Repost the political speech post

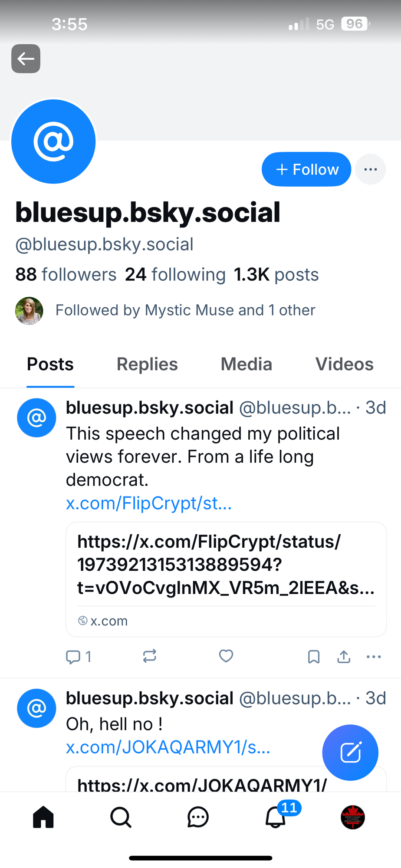tap(149, 656)
